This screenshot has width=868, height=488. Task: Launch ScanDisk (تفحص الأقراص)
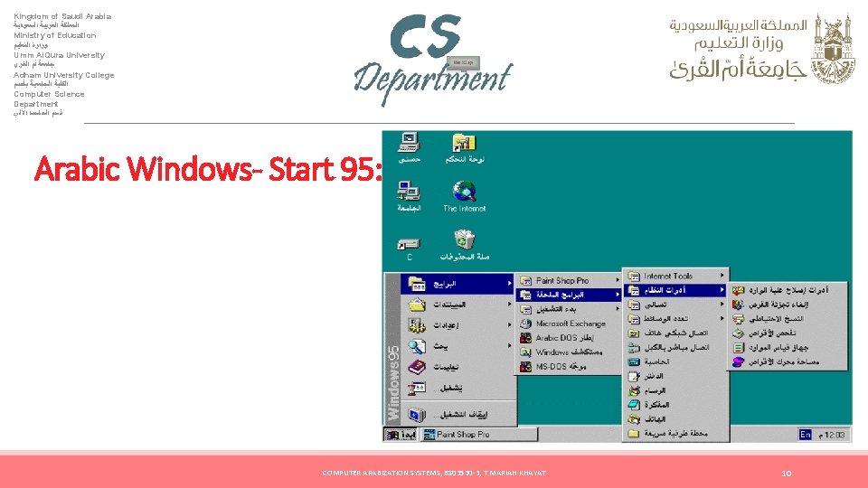coord(788,333)
